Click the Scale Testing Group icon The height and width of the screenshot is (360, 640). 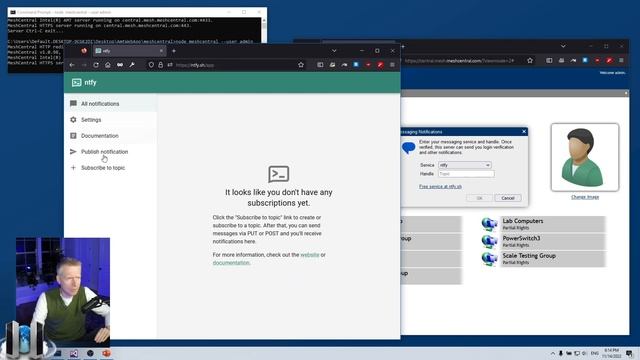pyautogui.click(x=489, y=259)
